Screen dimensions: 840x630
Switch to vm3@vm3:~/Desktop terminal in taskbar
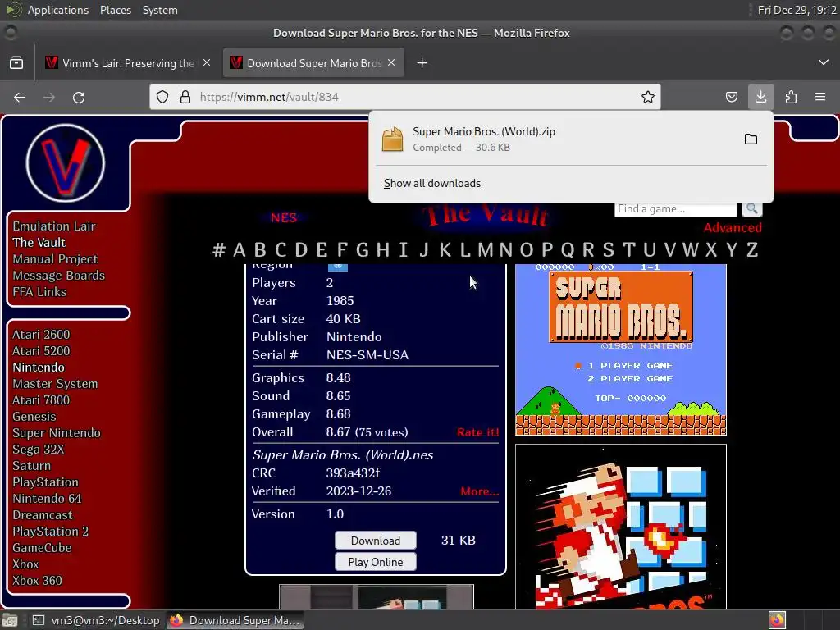point(97,620)
